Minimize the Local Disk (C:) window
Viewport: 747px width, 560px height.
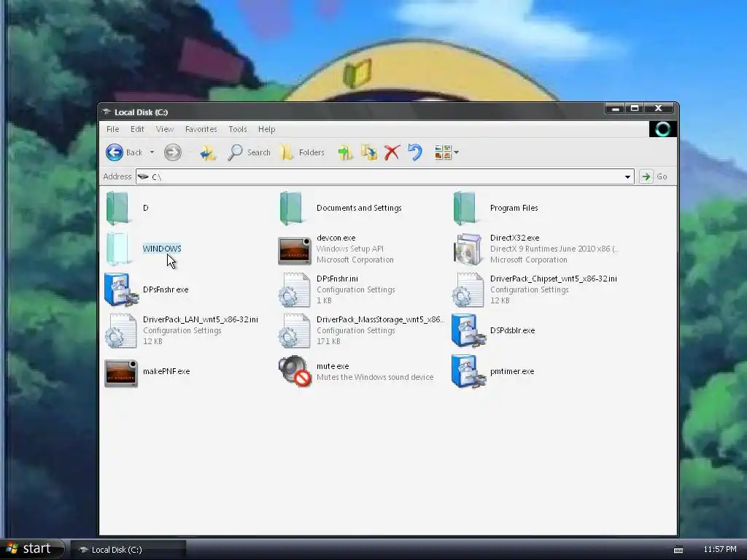[615, 109]
